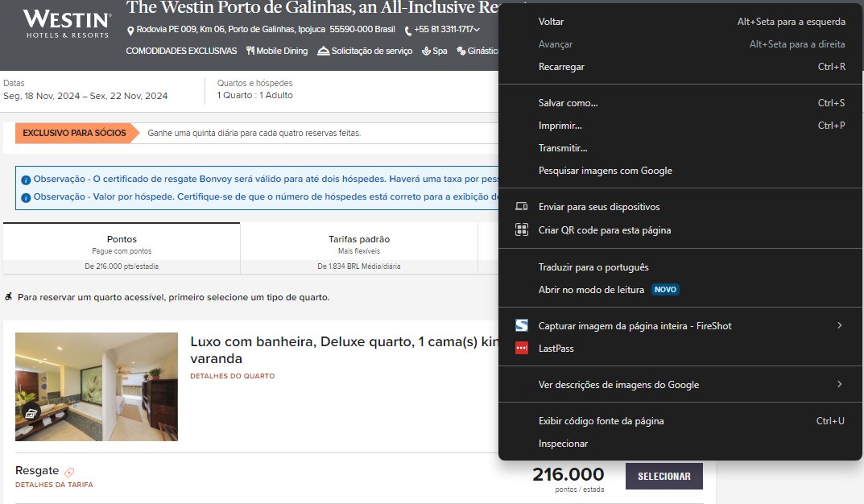Click the Spa lotus icon

coord(426,52)
